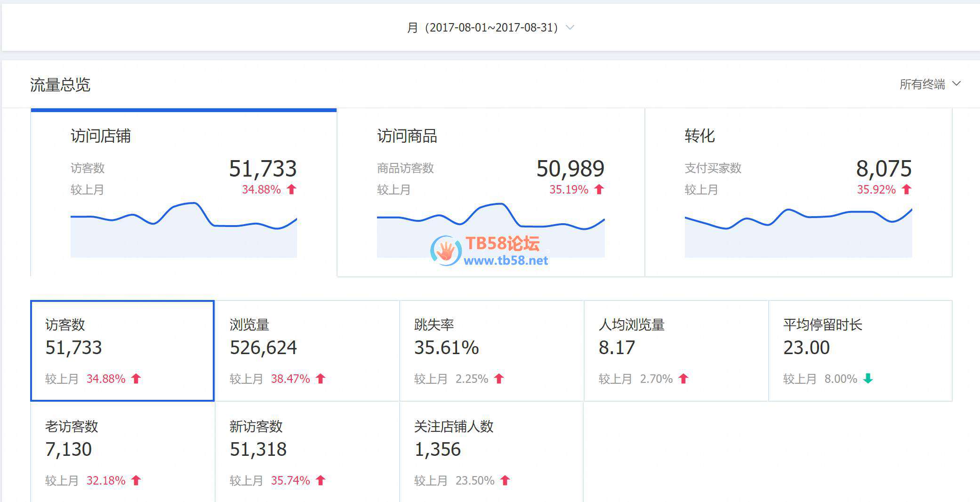Choose the 老访客数 metric card
Screen dimensions: 980x502
pos(122,452)
